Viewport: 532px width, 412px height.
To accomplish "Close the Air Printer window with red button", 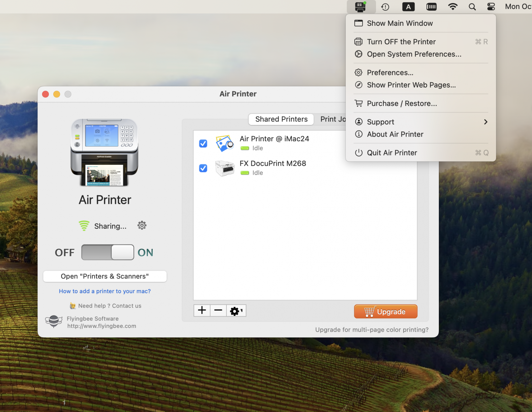I will 45,94.
